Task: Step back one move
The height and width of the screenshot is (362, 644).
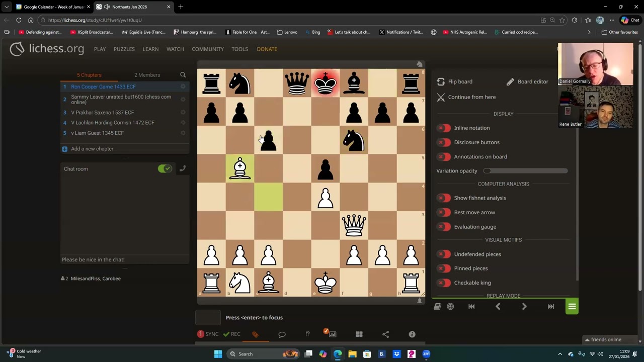Action: click(498, 307)
